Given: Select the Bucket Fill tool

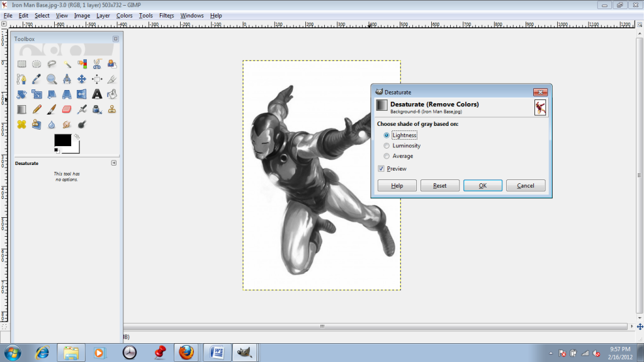Looking at the screenshot, I should (x=111, y=94).
